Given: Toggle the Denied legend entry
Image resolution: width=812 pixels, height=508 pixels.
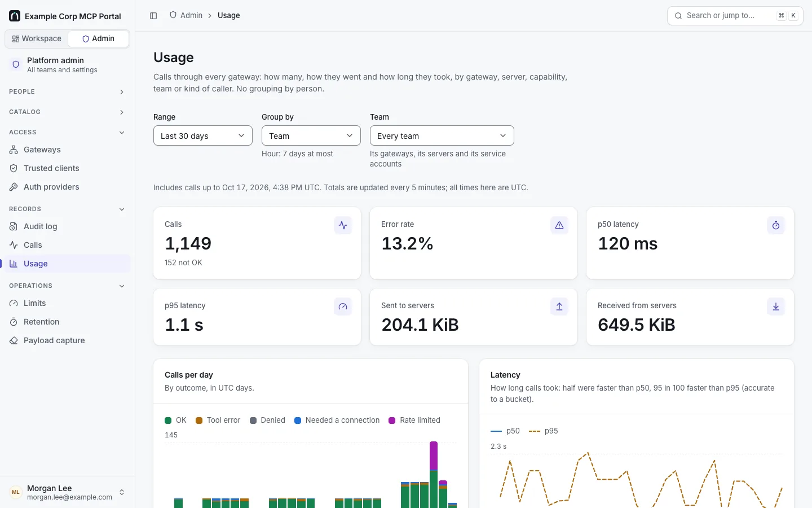Looking at the screenshot, I should [267, 420].
